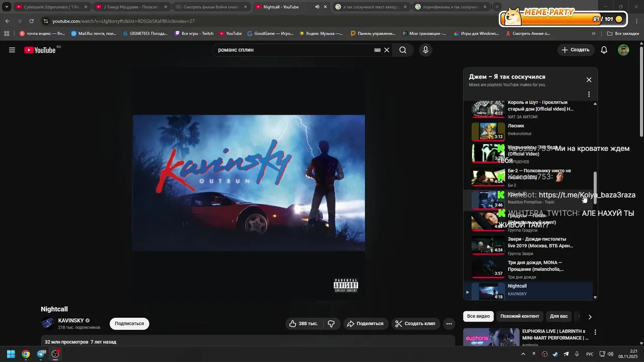Screen dimensions: 644x362
Task: Show more chips with the right arrow
Action: coord(590,317)
